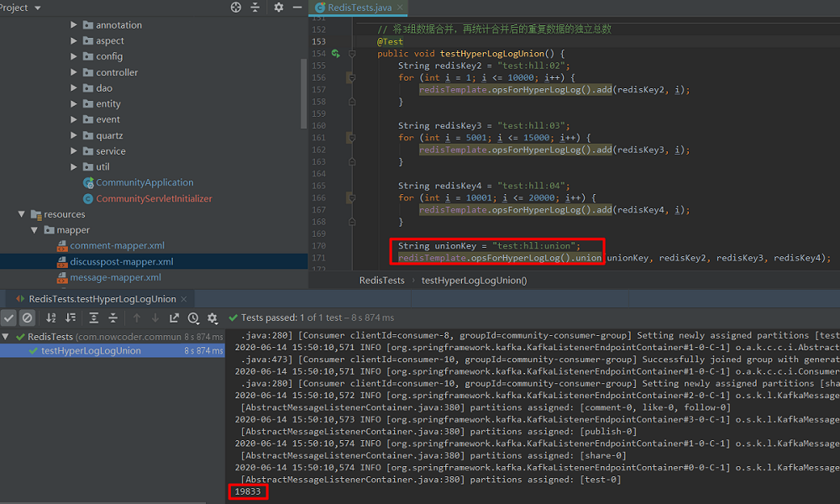The height and width of the screenshot is (504, 840).
Task: Click "partitions assigned: [publish-0]" console line
Action: (x=438, y=432)
